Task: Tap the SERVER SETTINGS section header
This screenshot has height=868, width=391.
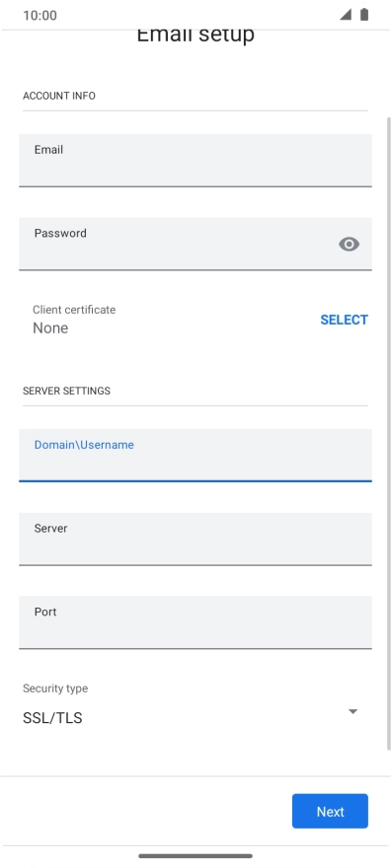Action: pos(66,391)
